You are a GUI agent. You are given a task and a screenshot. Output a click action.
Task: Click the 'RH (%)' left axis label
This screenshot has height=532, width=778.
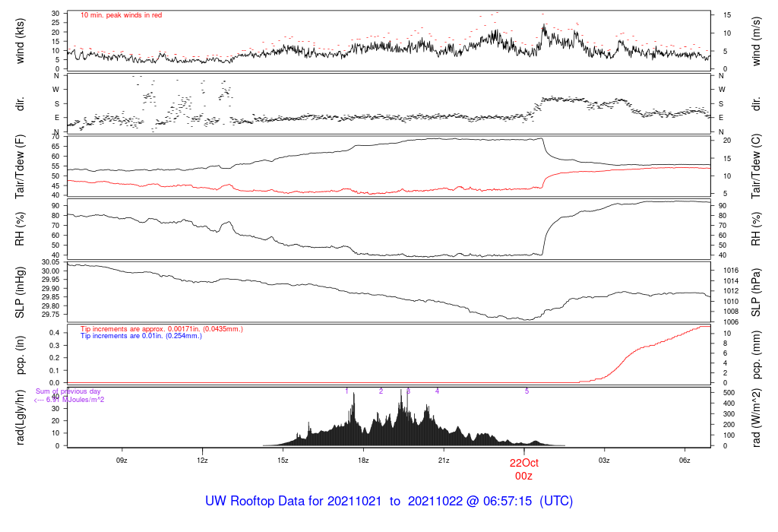(x=20, y=230)
